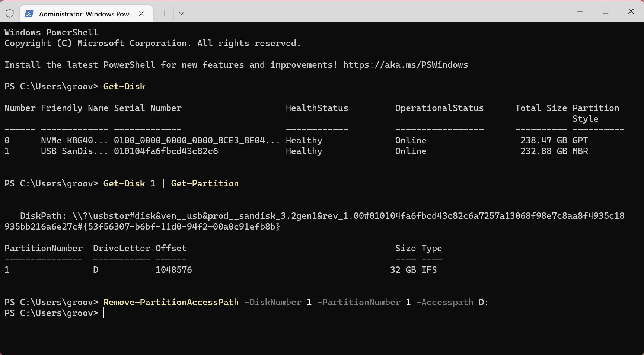This screenshot has width=644, height=355.
Task: Minimize the Windows Terminal window
Action: point(579,12)
